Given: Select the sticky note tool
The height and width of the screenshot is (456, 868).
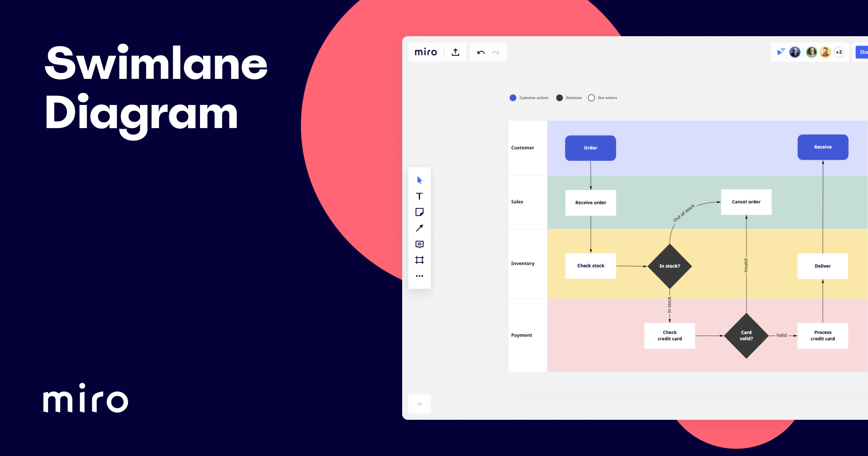Looking at the screenshot, I should (x=420, y=213).
